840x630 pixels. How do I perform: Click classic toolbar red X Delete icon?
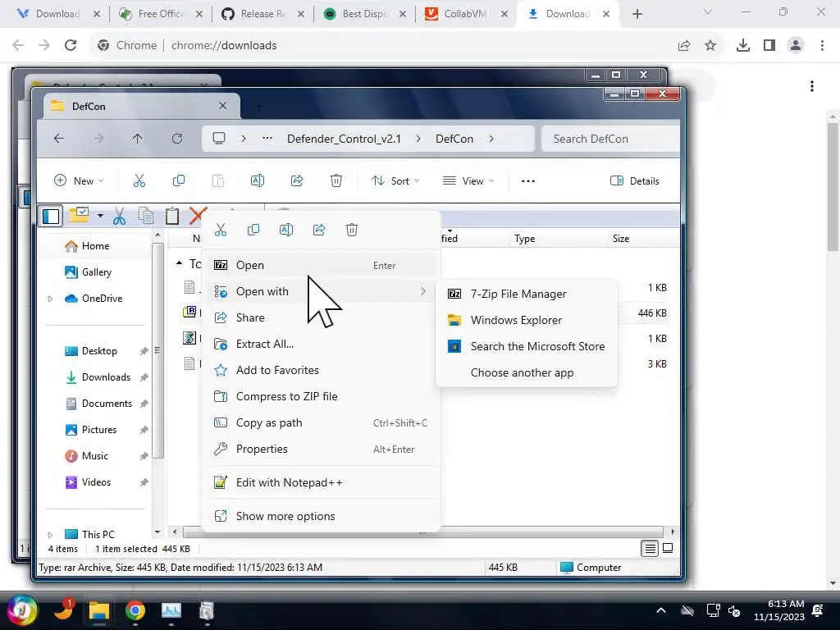198,216
